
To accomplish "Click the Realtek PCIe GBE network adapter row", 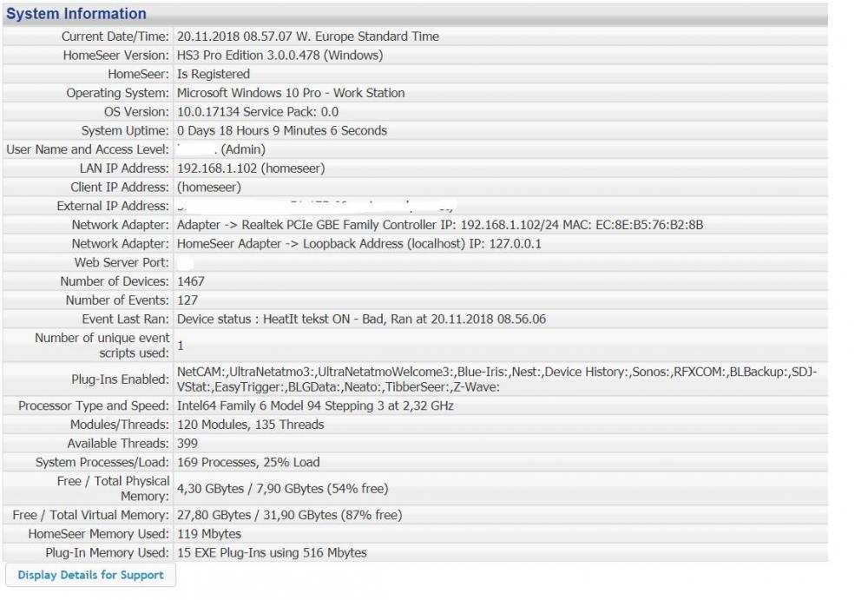I will point(439,225).
